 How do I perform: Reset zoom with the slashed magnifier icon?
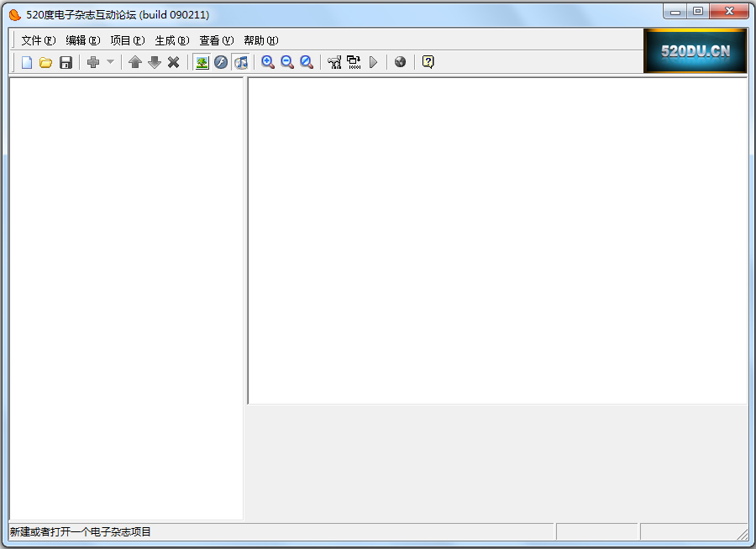coord(306,62)
